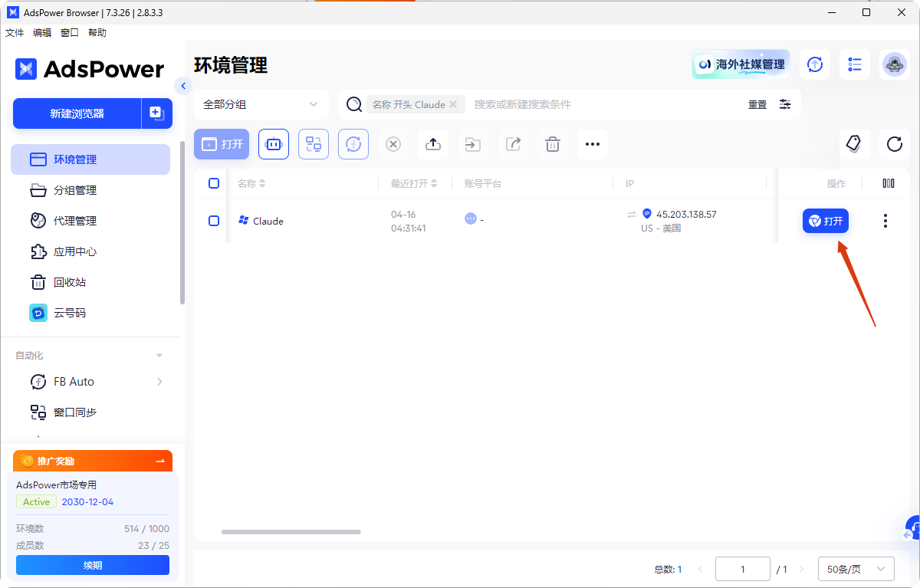Image resolution: width=920 pixels, height=588 pixels.
Task: Click the export/share environment icon
Action: click(513, 144)
